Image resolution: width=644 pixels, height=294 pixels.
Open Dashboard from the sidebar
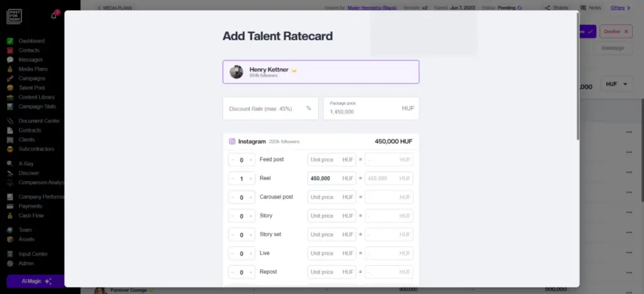point(31,41)
